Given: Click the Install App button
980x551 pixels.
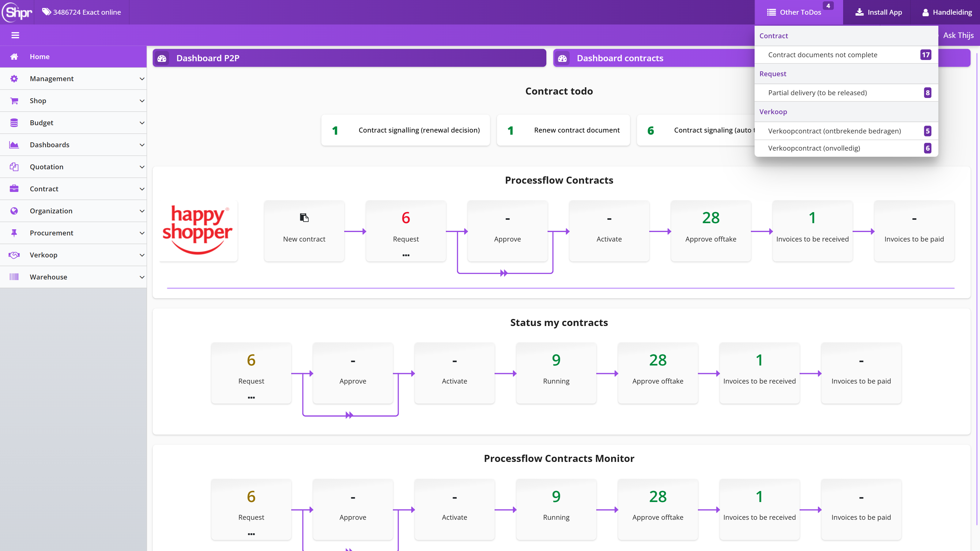Looking at the screenshot, I should (x=878, y=12).
